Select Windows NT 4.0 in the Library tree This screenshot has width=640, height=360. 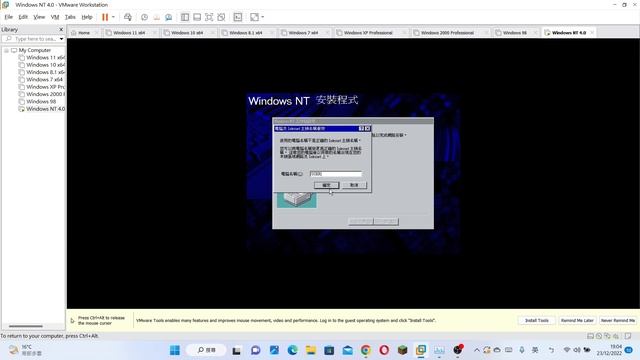tap(41, 109)
